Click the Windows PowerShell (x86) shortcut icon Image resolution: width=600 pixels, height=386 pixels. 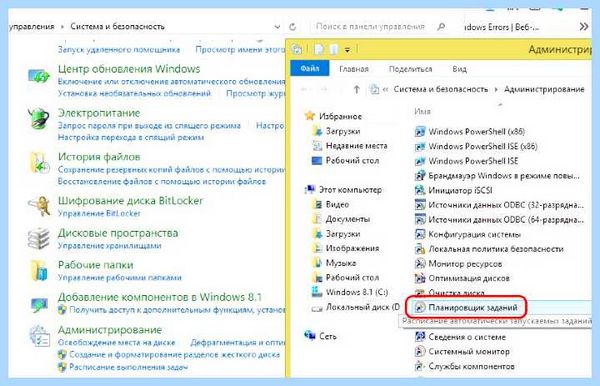pos(420,132)
